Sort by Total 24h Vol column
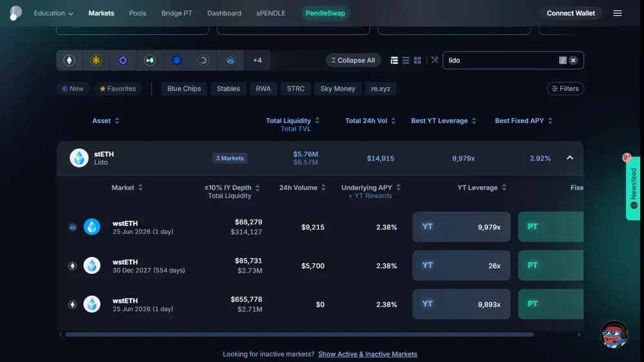This screenshot has width=644, height=362. coord(370,121)
